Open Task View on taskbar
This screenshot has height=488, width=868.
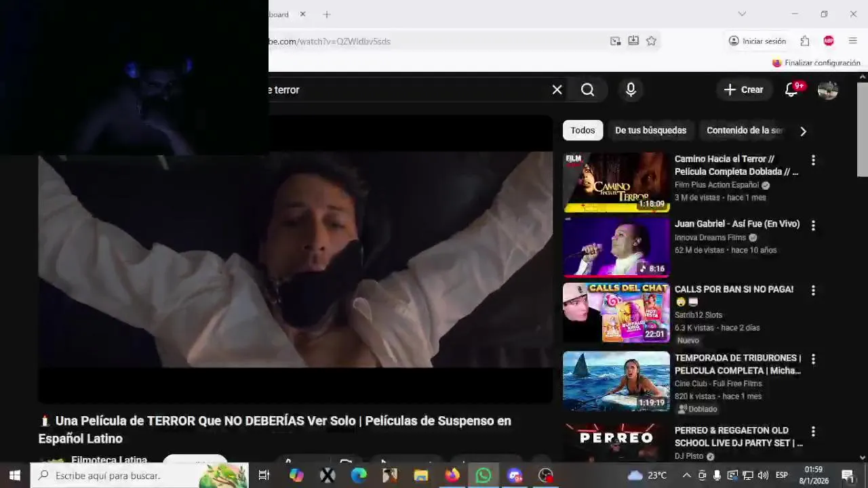pyautogui.click(x=264, y=475)
